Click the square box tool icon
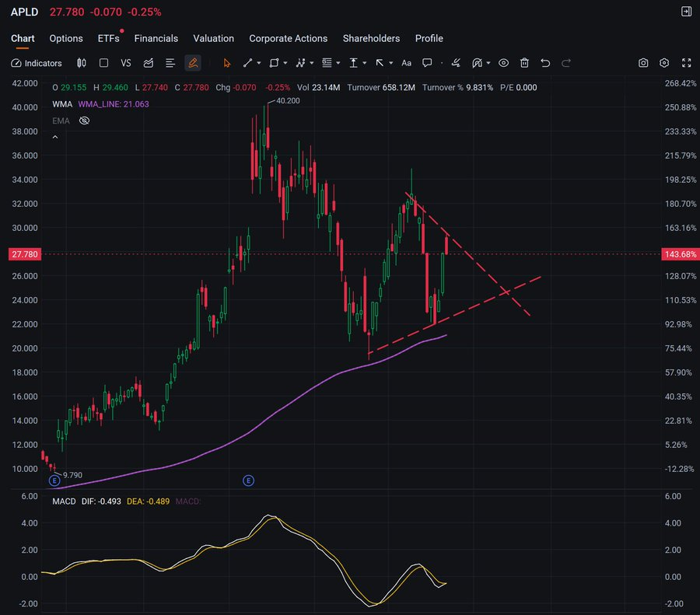 103,63
